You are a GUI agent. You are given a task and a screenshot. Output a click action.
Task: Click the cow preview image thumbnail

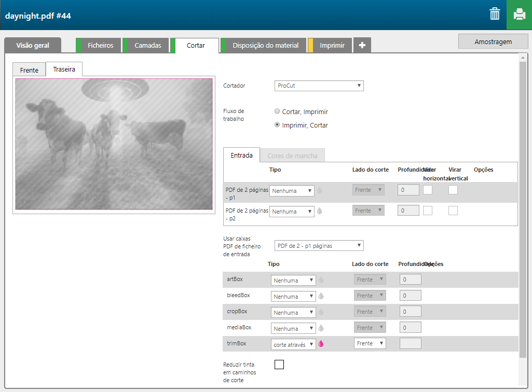[114, 144]
